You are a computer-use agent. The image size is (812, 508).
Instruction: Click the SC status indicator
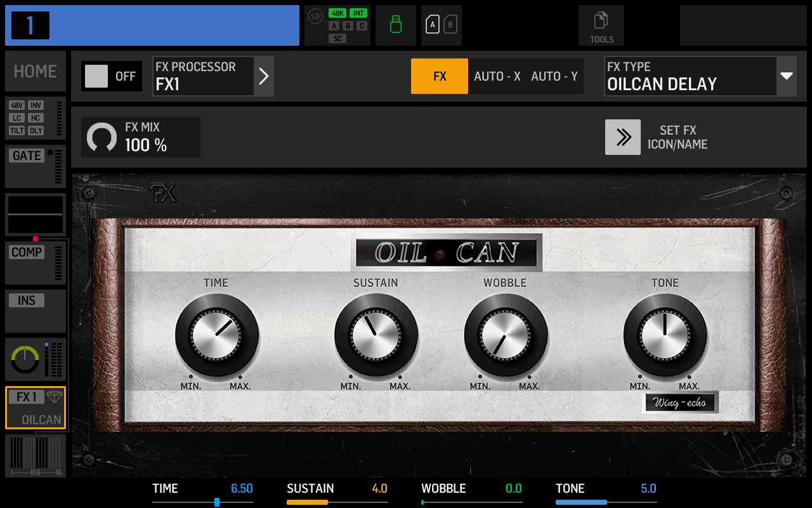click(337, 39)
